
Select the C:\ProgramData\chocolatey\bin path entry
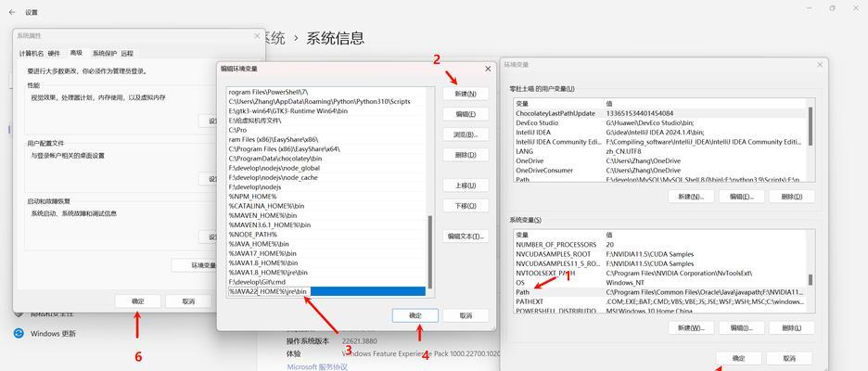pyautogui.click(x=326, y=159)
